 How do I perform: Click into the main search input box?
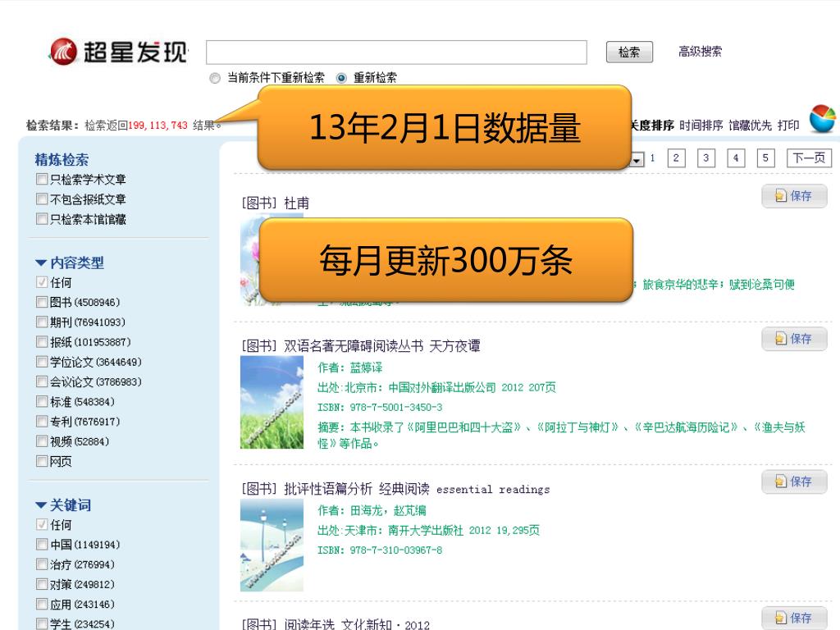tap(396, 52)
